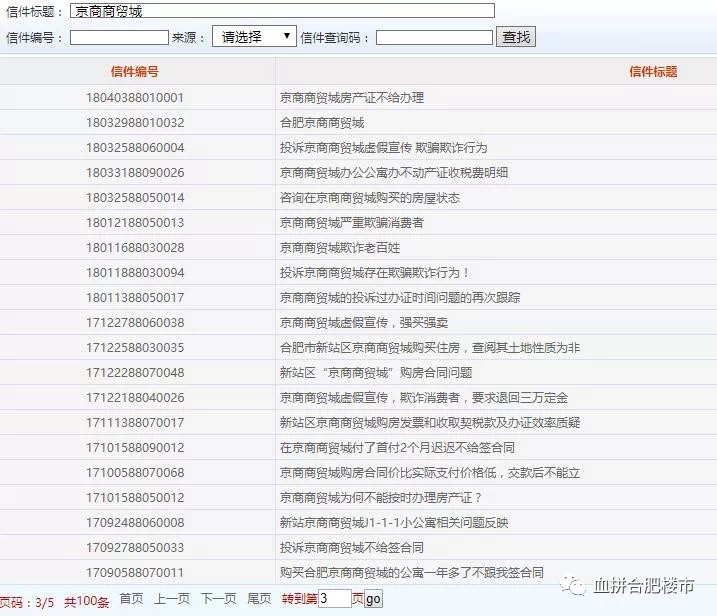
Task: Select letter number 18033188090026
Action: 135,172
